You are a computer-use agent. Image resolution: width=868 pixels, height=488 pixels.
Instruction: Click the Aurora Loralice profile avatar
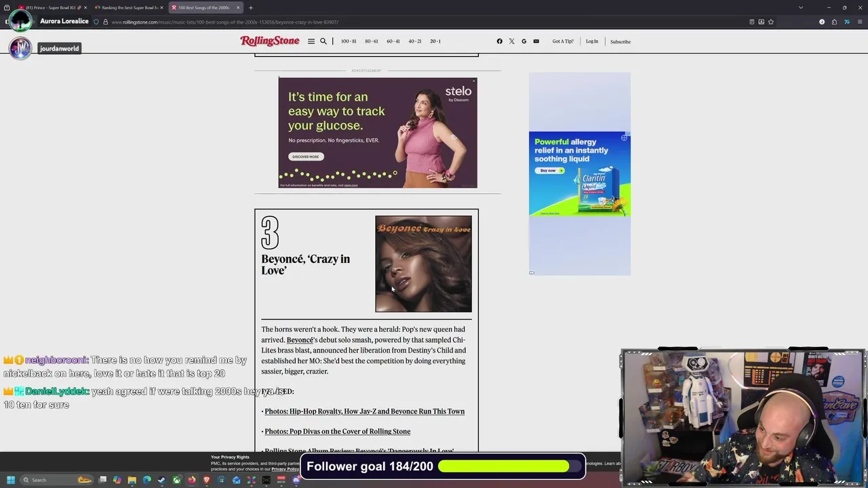(x=20, y=20)
